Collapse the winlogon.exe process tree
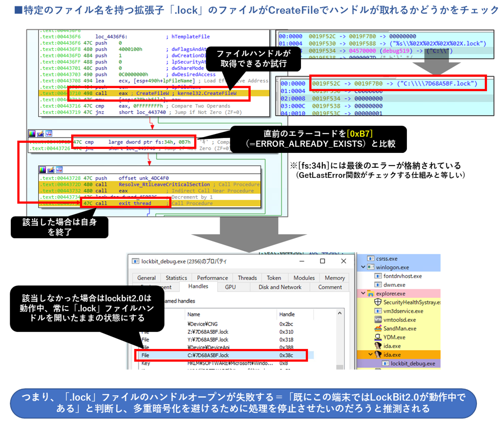 363,267
